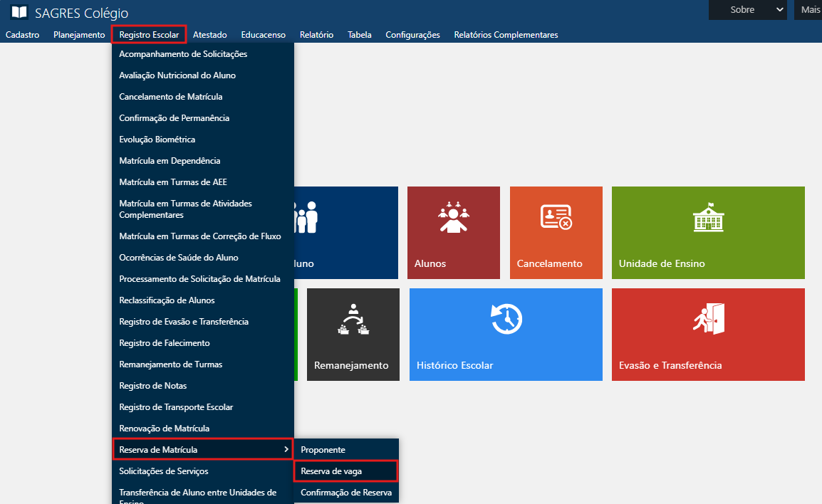The image size is (822, 504).
Task: Choose Reclassificação de Alunos
Action: [203, 300]
